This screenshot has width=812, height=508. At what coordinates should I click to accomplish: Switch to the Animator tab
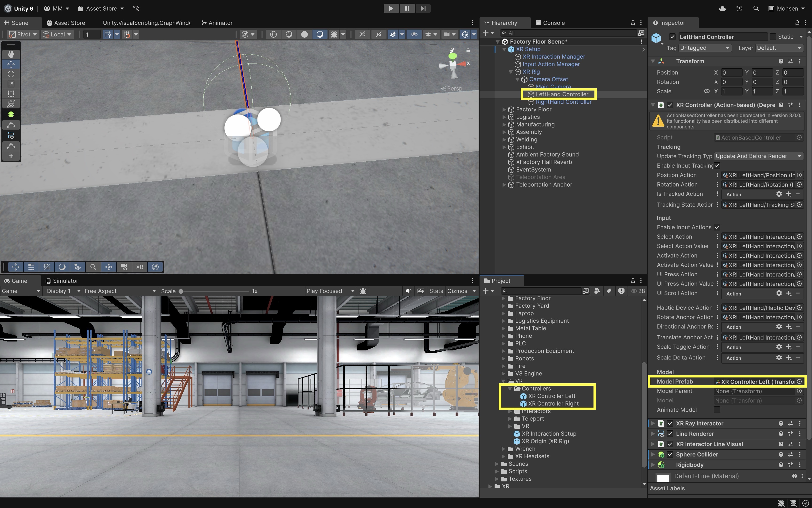pyautogui.click(x=217, y=23)
